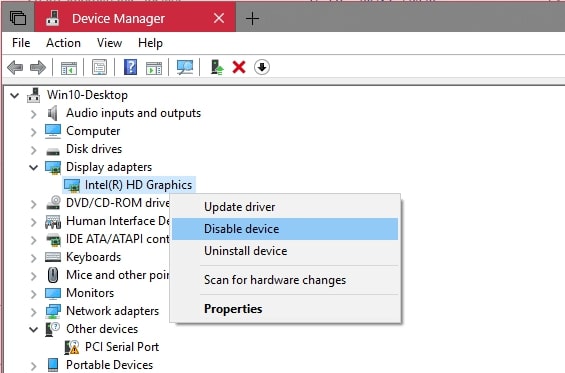
Task: Open the View menu
Action: [109, 43]
